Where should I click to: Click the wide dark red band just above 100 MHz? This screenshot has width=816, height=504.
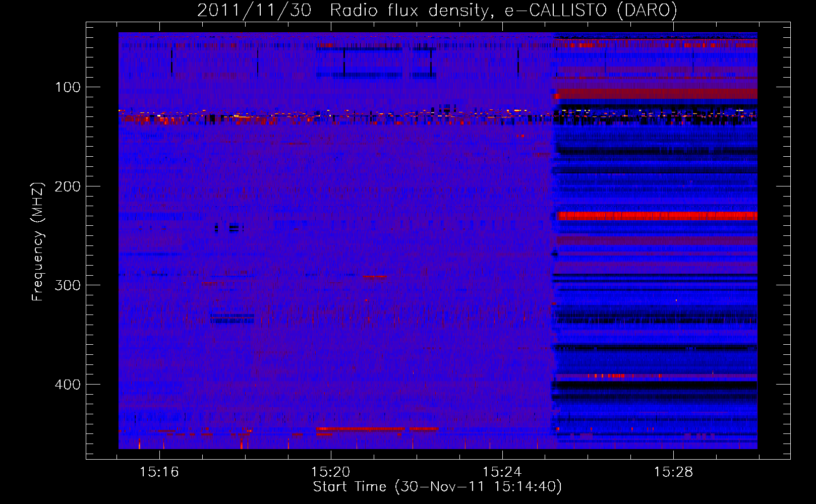click(x=656, y=93)
